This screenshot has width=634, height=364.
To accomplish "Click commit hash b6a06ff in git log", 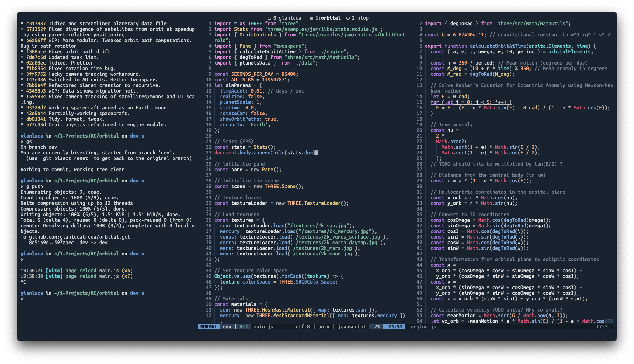I will click(x=36, y=40).
